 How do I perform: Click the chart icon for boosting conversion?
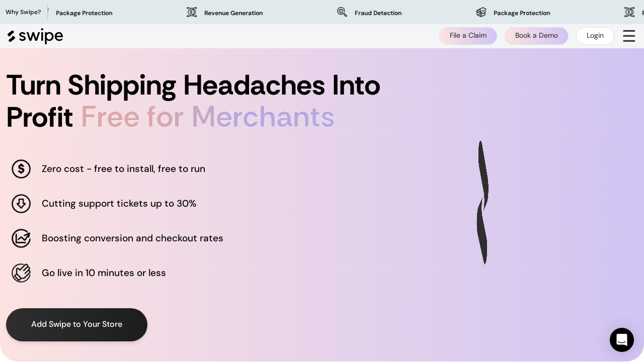point(21,238)
